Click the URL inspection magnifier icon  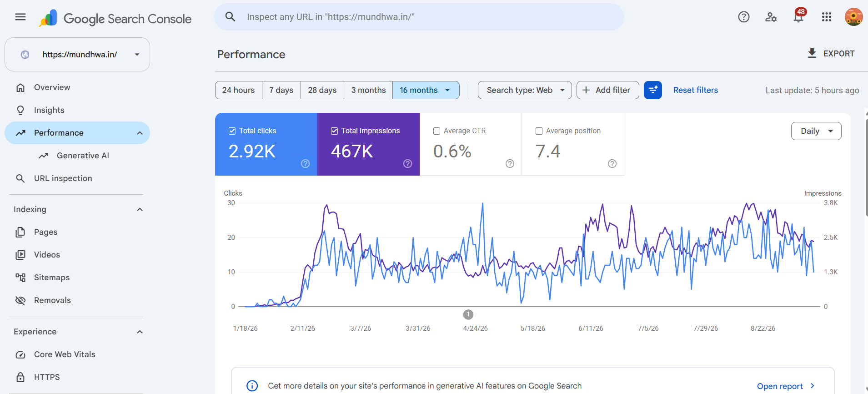pos(20,178)
